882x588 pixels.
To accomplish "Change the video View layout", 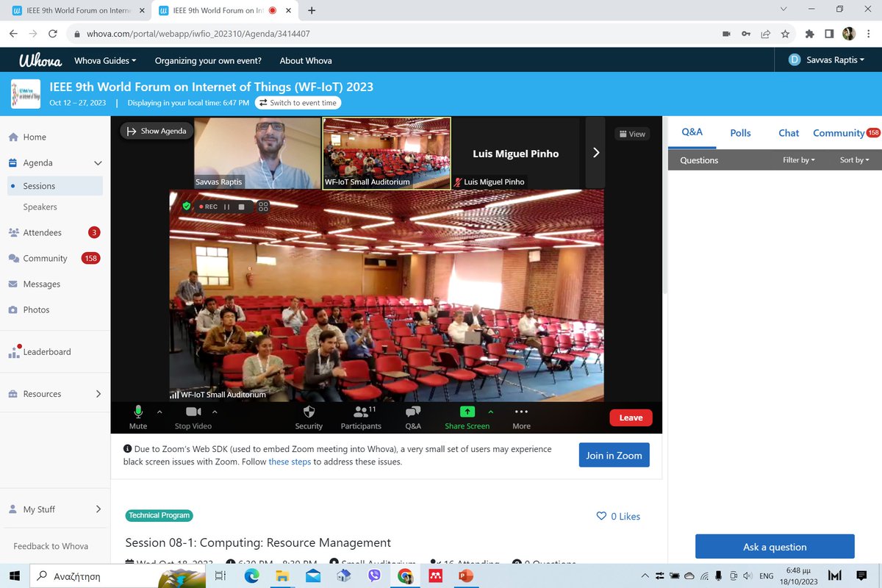I will [x=632, y=134].
